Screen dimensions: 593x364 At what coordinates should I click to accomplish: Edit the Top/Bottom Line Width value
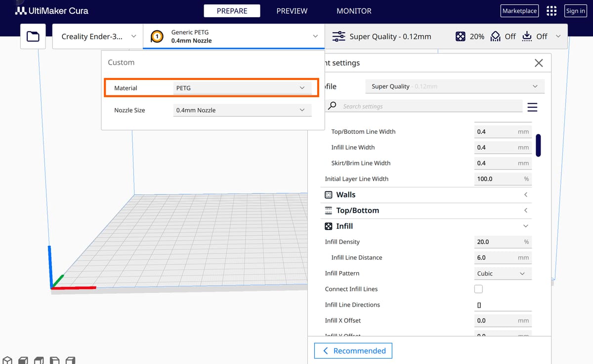[503, 132]
